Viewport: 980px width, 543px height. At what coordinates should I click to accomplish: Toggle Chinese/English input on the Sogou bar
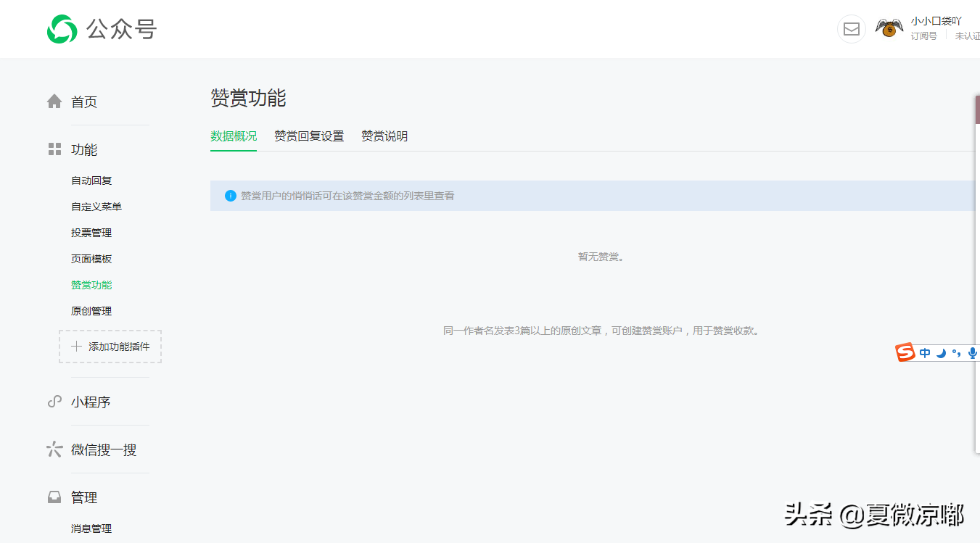(x=925, y=352)
